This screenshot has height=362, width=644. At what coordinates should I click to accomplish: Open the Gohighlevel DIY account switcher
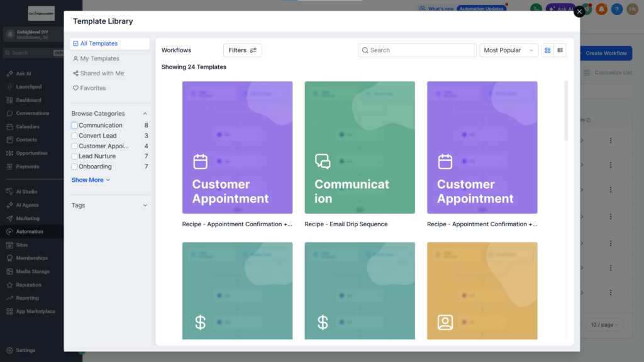point(33,35)
